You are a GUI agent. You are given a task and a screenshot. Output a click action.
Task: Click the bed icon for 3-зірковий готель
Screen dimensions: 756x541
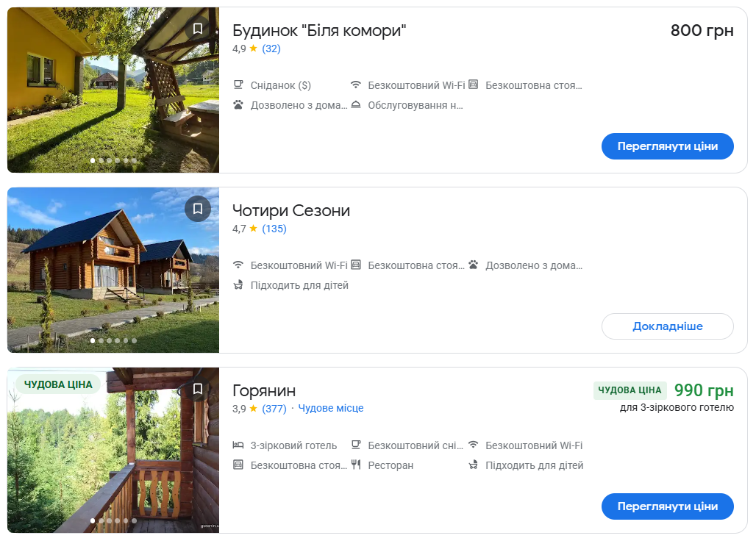[x=238, y=445]
